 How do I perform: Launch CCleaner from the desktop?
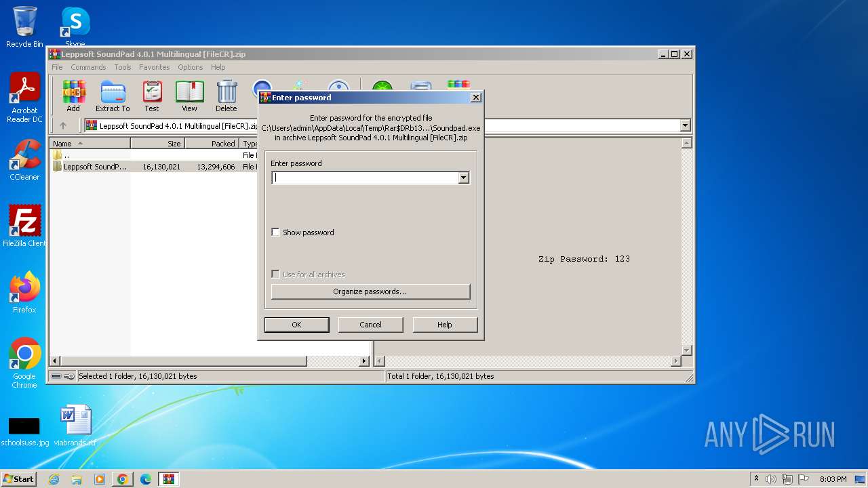coord(24,160)
